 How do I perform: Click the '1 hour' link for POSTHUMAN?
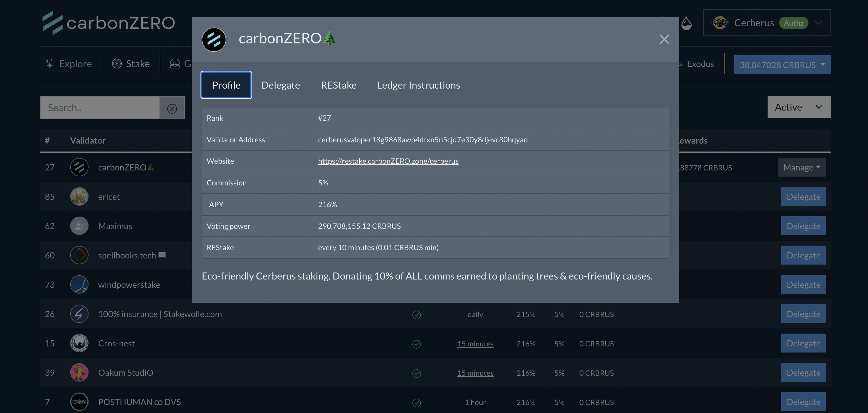475,402
